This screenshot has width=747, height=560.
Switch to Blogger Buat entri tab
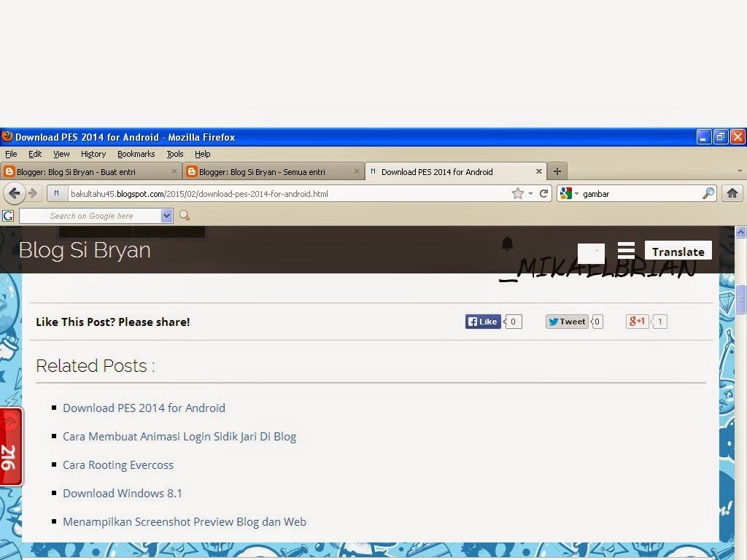tap(90, 171)
